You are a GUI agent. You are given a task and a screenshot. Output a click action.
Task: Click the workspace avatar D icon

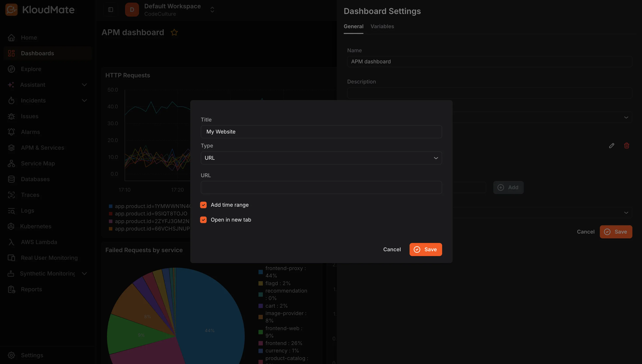pos(132,10)
